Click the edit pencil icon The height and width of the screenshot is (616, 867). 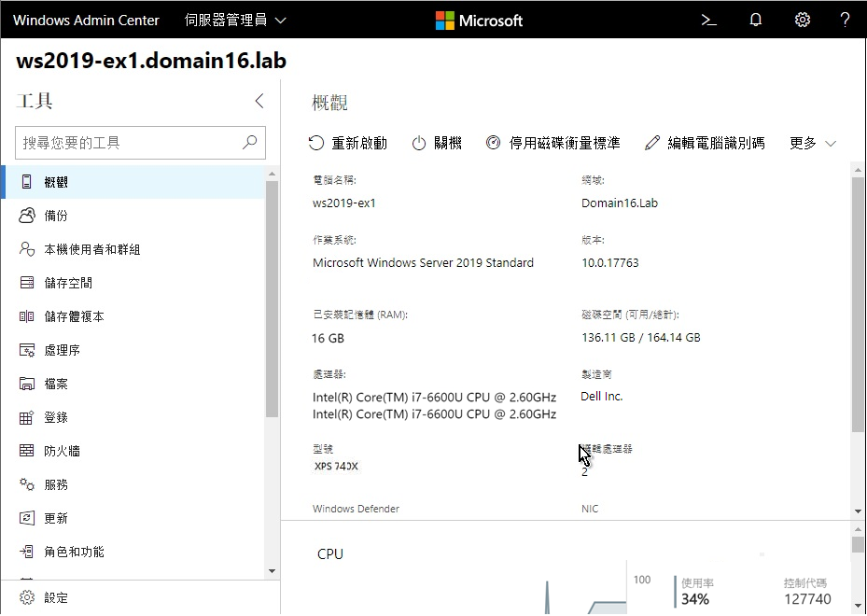652,143
